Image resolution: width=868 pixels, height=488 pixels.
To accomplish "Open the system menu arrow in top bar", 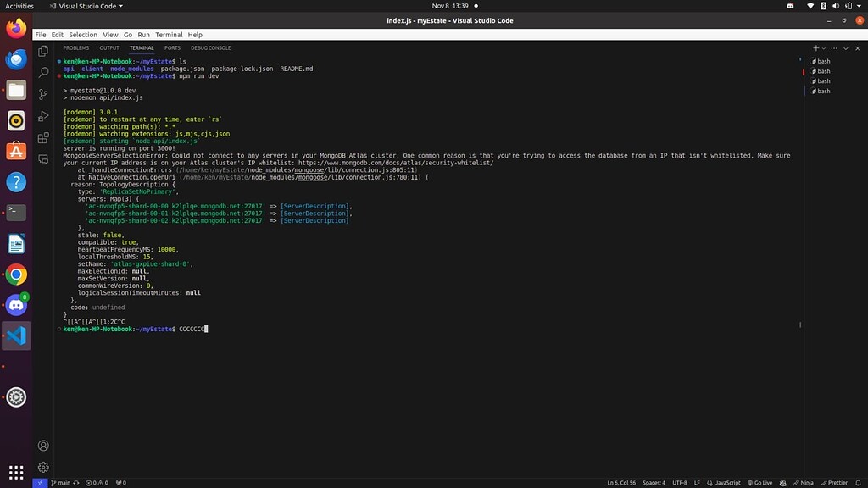I will click(x=860, y=6).
